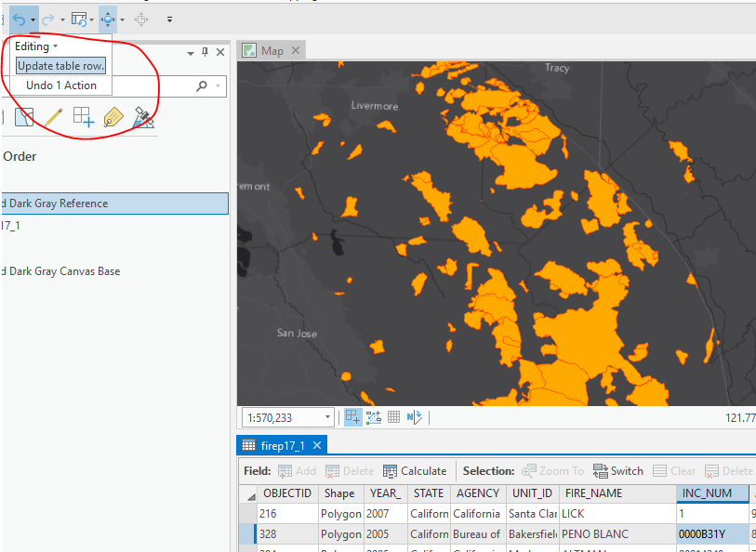
Task: Select the List By Labeling tag icon
Action: pyautogui.click(x=113, y=116)
